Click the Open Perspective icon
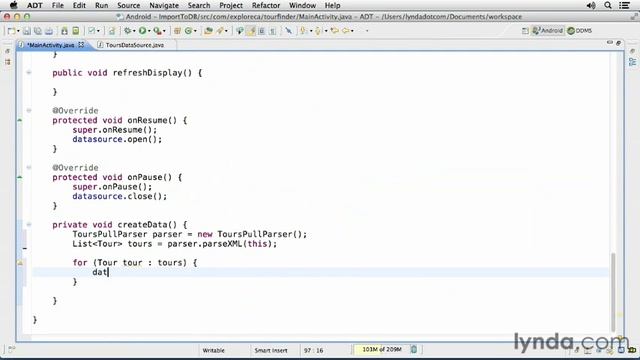 click(x=525, y=31)
